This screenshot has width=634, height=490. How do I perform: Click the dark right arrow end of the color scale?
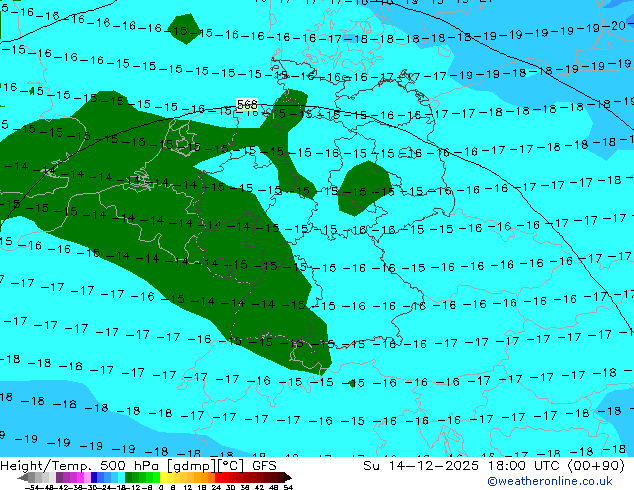coord(288,478)
